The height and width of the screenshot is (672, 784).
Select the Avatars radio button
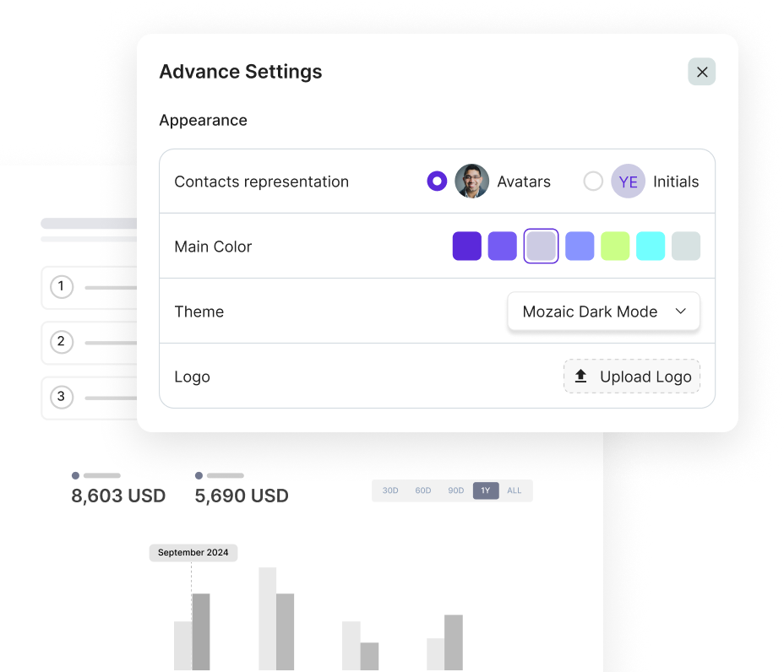[x=437, y=181]
